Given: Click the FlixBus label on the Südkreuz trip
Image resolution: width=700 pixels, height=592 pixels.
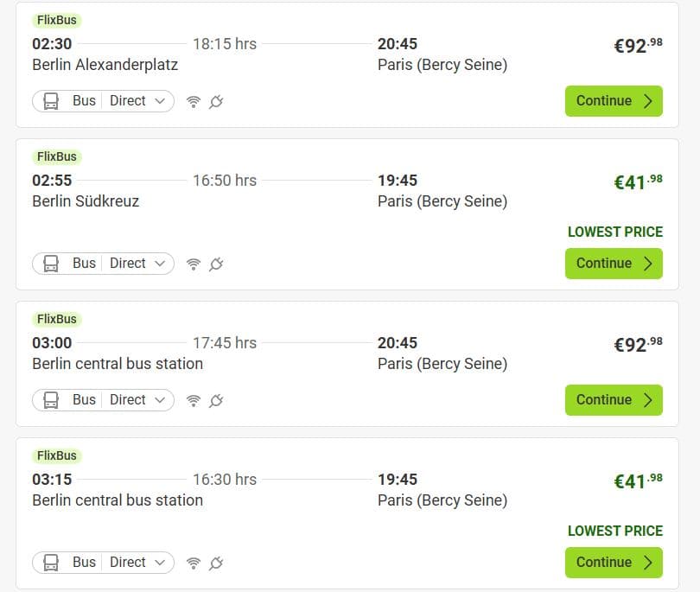Looking at the screenshot, I should (x=57, y=157).
